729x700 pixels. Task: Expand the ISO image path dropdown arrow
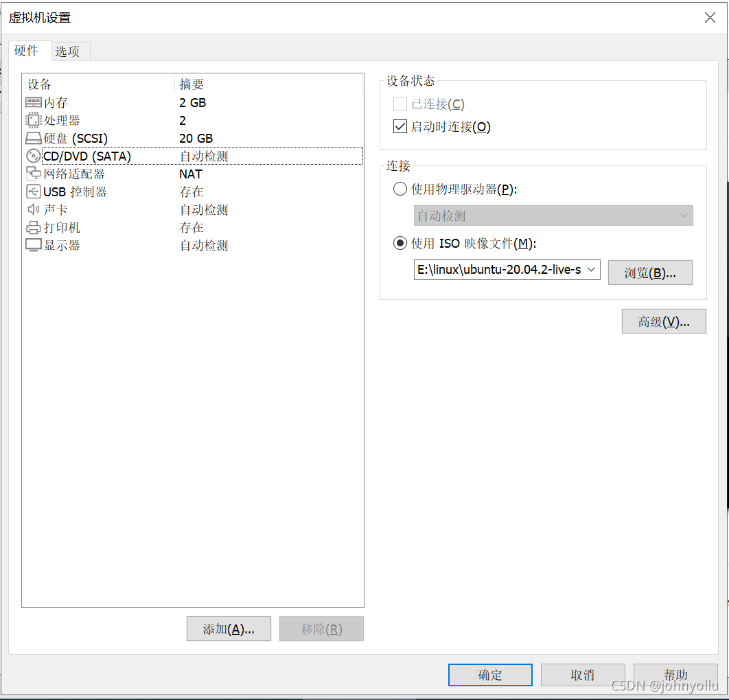[591, 270]
